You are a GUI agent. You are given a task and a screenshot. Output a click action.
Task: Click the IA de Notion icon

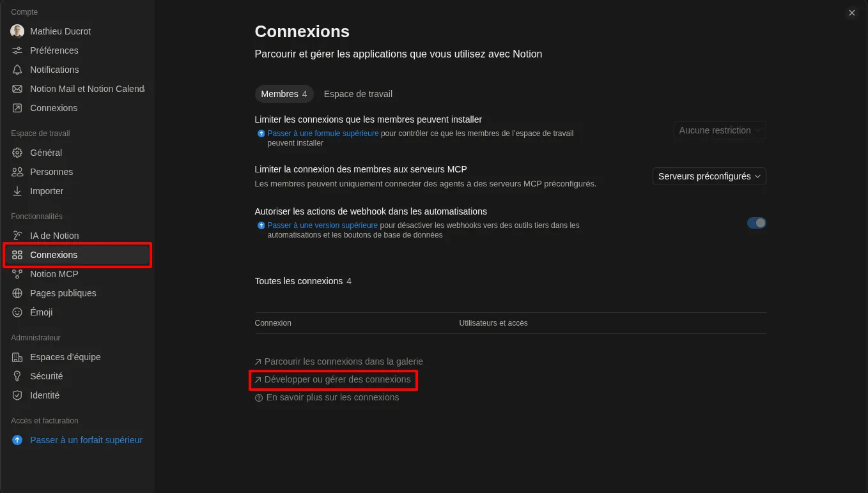click(17, 236)
